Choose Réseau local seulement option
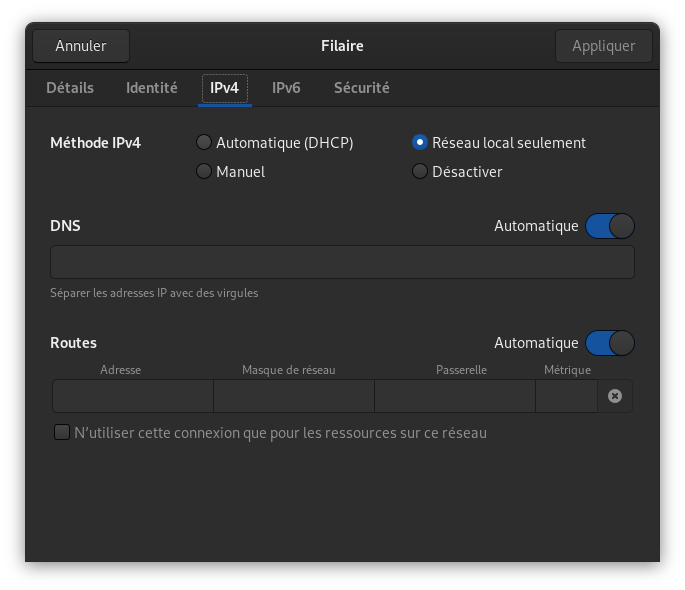Viewport: 685px width, 590px height. (x=420, y=143)
